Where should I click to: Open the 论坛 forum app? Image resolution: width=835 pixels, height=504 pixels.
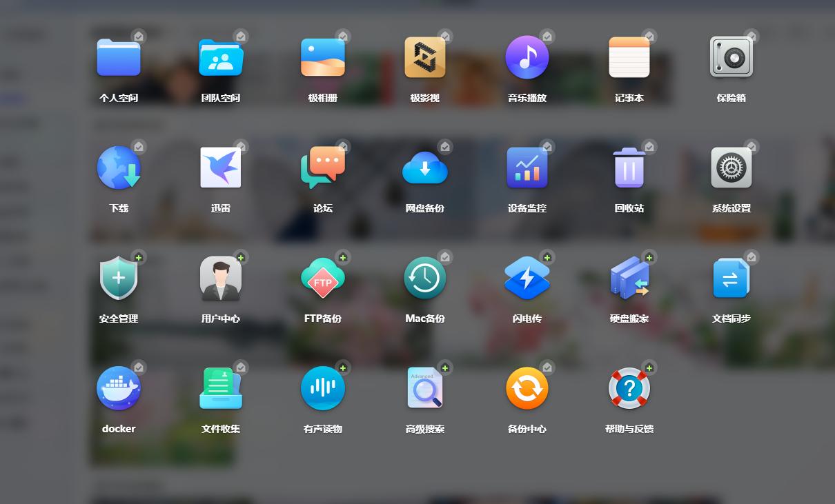point(323,168)
